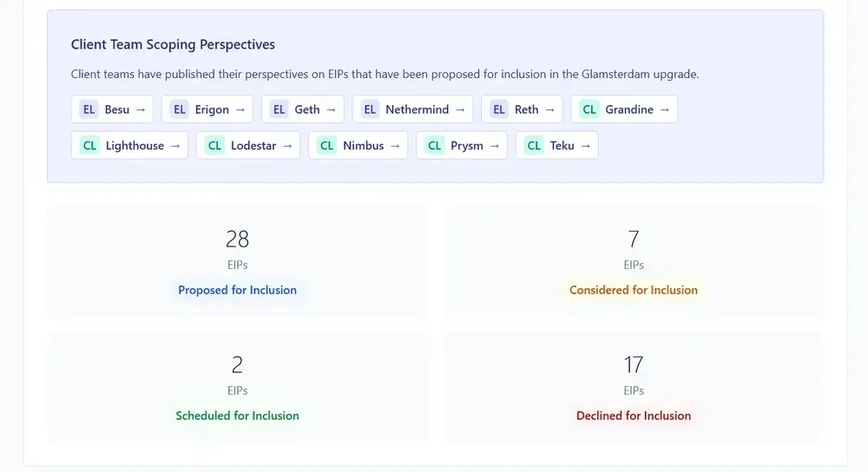
Task: Click the CL badge beside Lighthouse
Action: 89,146
